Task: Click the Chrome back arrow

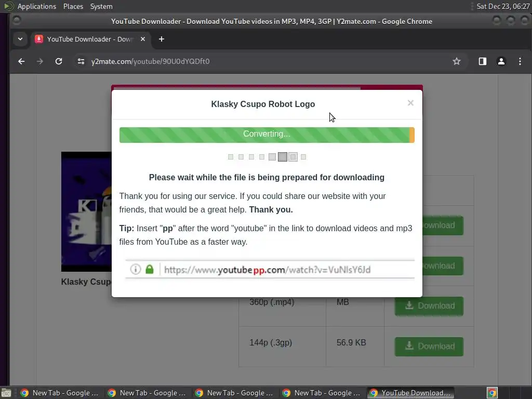Action: pyautogui.click(x=21, y=61)
